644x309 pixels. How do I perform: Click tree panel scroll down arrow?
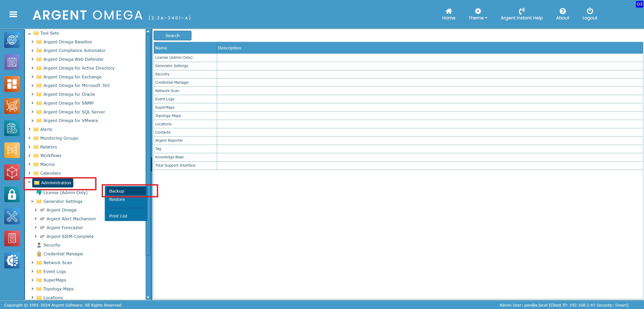(x=148, y=297)
